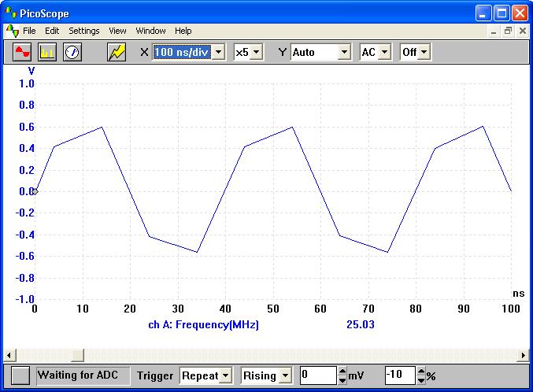The width and height of the screenshot is (533, 392).
Task: Open the timebase 100 ns/div dropdown
Action: click(x=219, y=53)
